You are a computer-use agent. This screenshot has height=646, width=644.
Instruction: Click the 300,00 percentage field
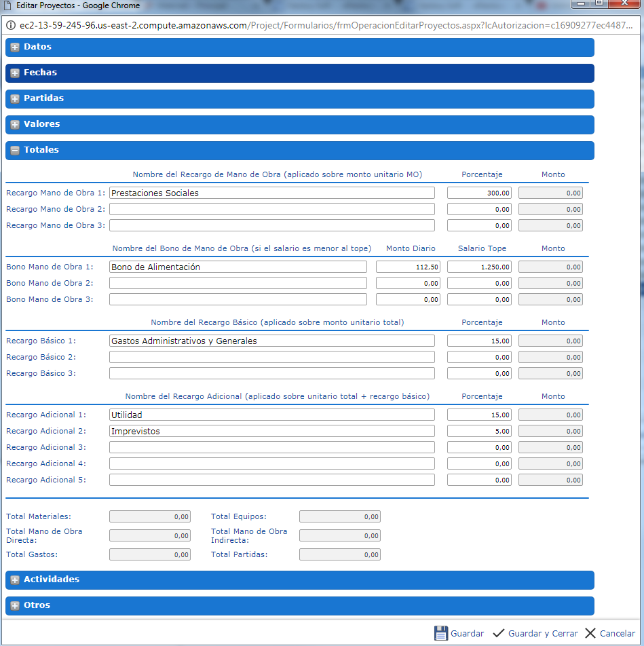point(479,193)
